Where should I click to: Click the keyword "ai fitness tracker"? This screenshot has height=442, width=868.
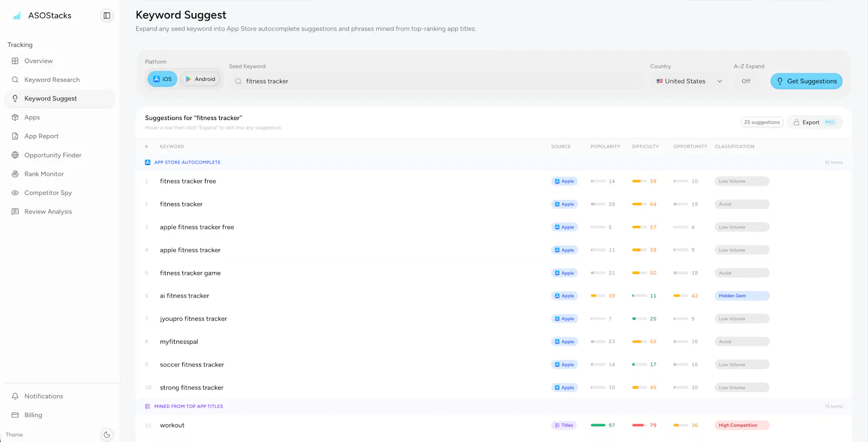pyautogui.click(x=184, y=296)
